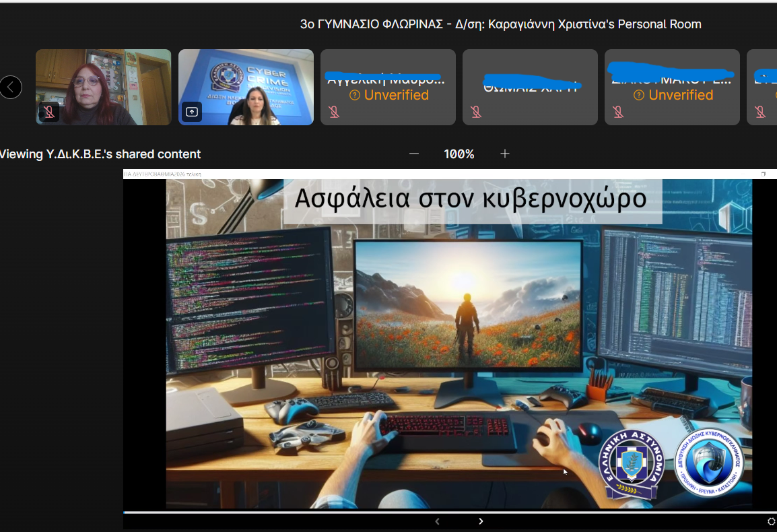Click the muted mic icon on first video
Image resolution: width=777 pixels, height=532 pixels.
point(49,112)
